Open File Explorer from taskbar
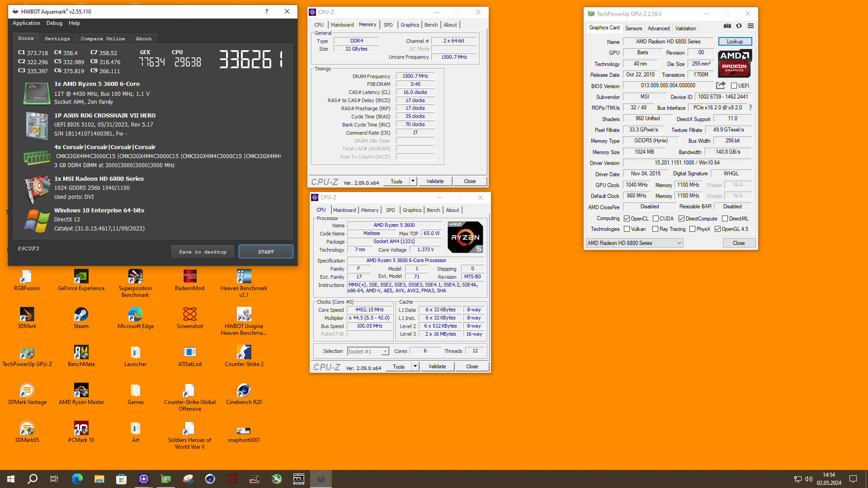Viewport: 868px width, 488px height. (99, 479)
